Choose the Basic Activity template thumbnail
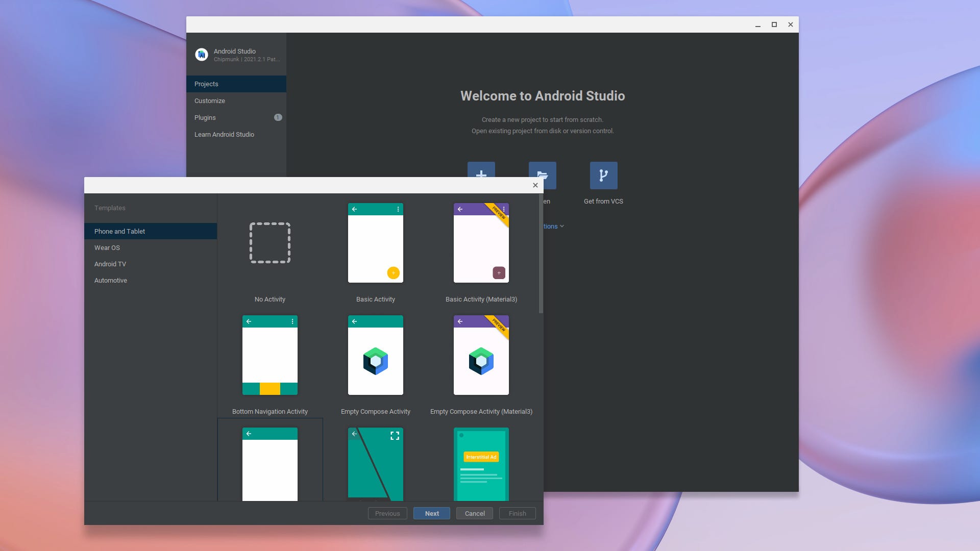 376,243
